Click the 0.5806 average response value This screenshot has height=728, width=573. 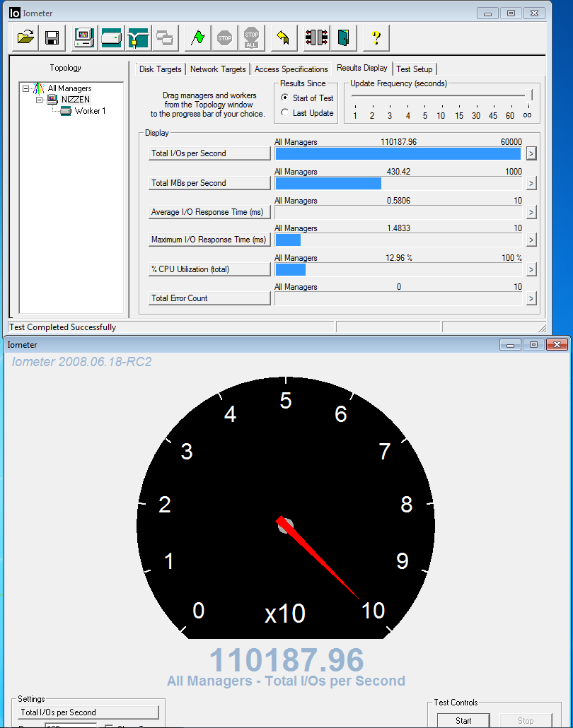[399, 201]
